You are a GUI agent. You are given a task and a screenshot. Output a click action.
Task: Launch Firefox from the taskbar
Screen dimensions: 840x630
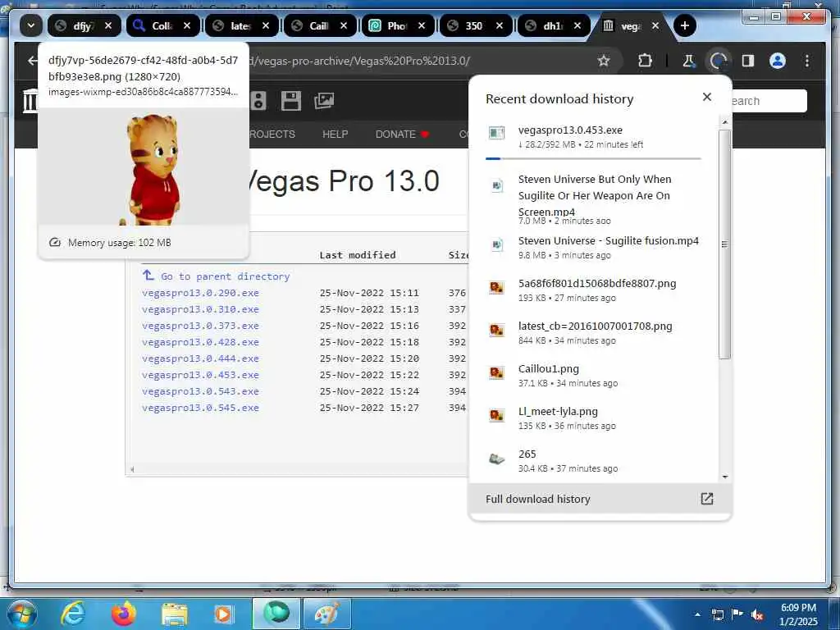pos(124,614)
